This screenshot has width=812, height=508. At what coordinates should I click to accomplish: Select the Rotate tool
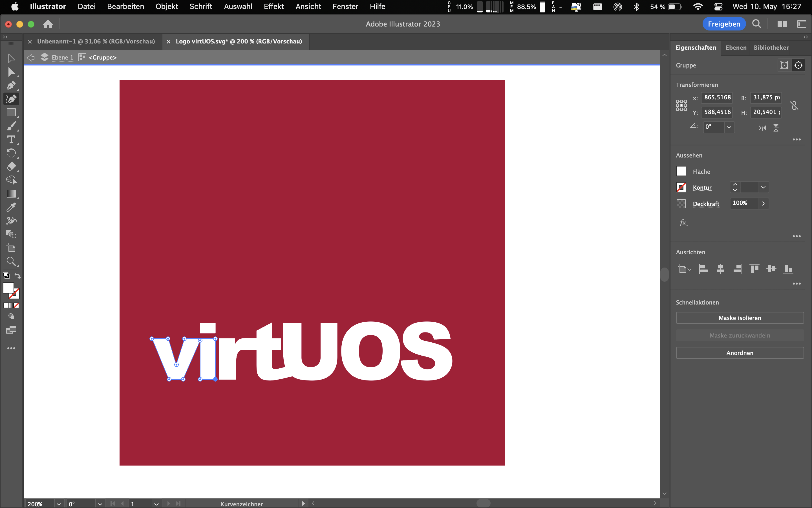11,153
